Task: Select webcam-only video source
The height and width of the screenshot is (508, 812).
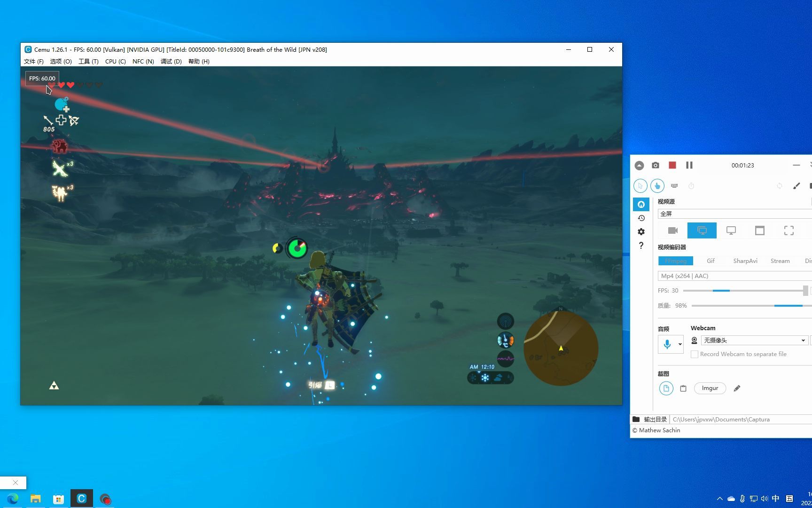Action: 673,230
